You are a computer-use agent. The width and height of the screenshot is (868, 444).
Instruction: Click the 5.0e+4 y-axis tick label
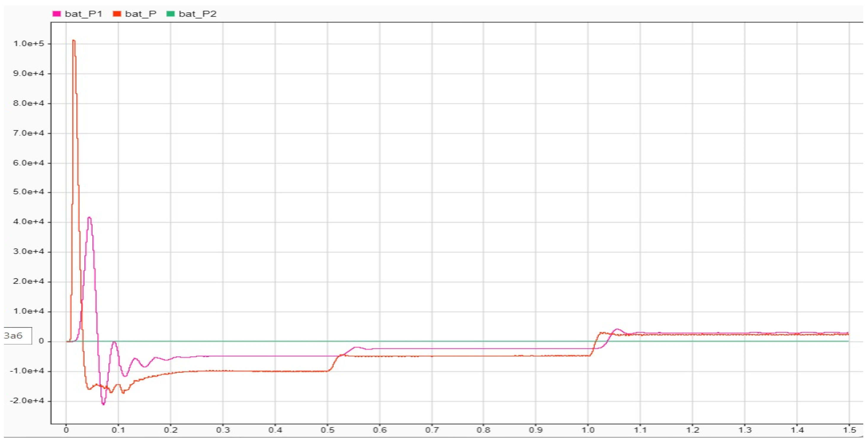29,192
